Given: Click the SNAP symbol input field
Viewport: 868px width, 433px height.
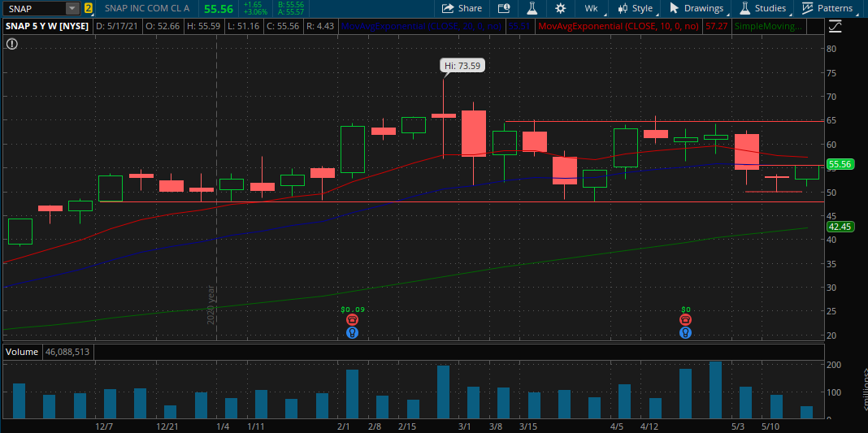Looking at the screenshot, I should pos(34,8).
